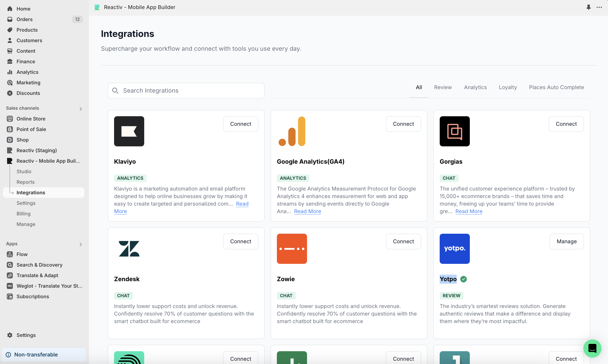Focus the Search Integrations field
This screenshot has height=364, width=608.
coord(186,91)
